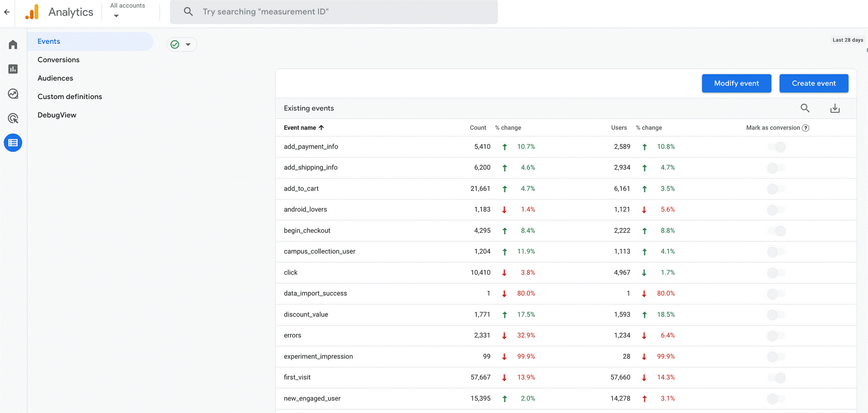868x413 pixels.
Task: Click the add_payment_info event name
Action: coord(311,147)
